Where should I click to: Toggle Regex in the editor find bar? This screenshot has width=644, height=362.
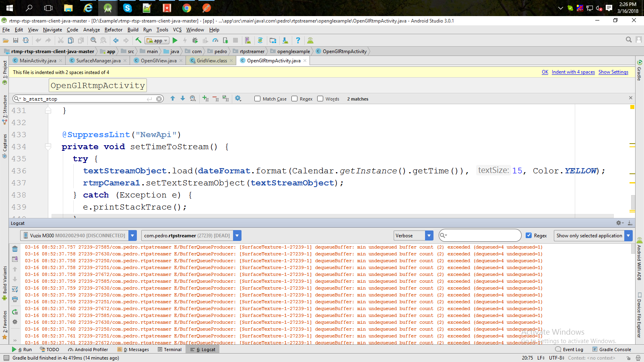[294, 99]
